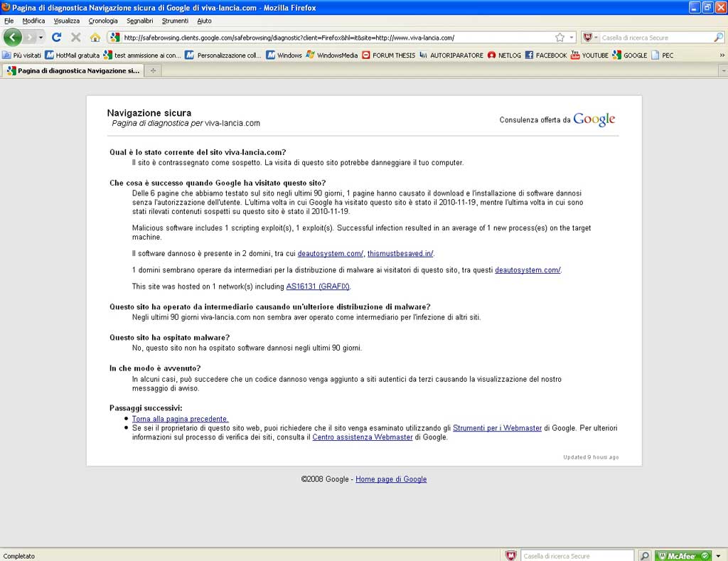Click the status bar search magnifier button
The image size is (728, 561).
(644, 555)
